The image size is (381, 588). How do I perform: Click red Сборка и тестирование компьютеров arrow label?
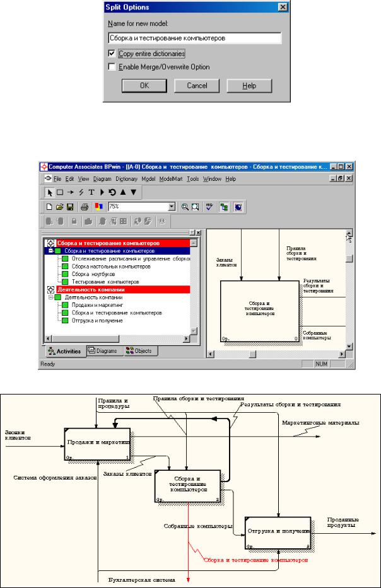255,560
